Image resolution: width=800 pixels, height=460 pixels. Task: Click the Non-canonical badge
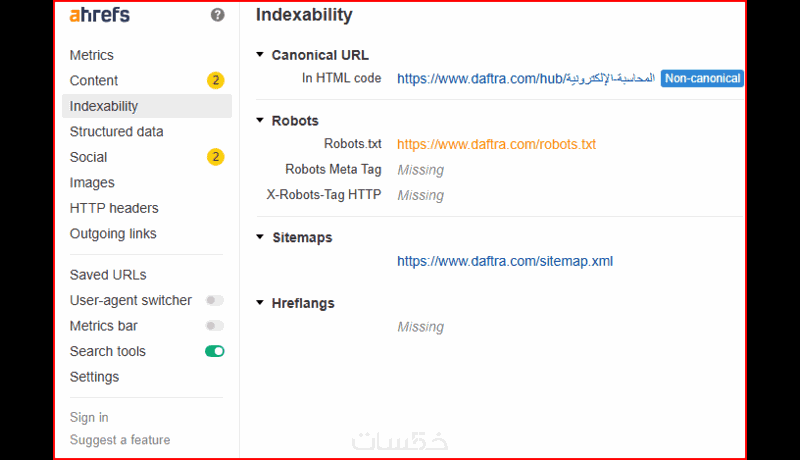point(702,79)
